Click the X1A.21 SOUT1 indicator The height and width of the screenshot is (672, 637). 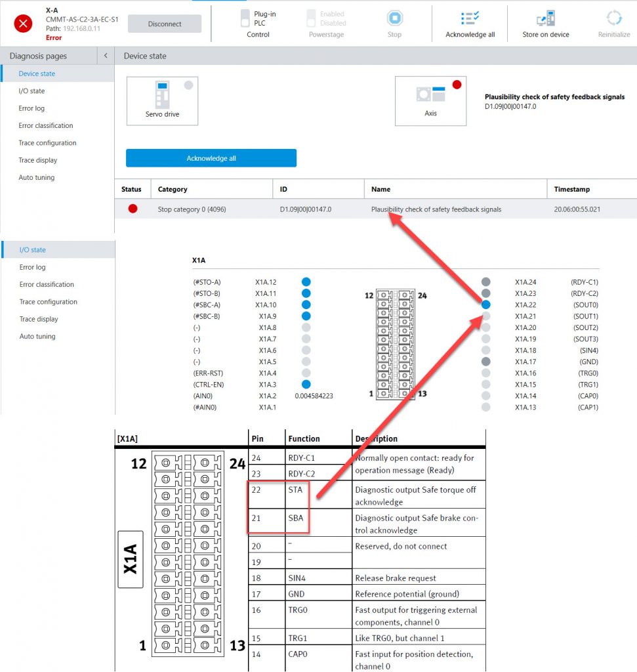coord(485,316)
